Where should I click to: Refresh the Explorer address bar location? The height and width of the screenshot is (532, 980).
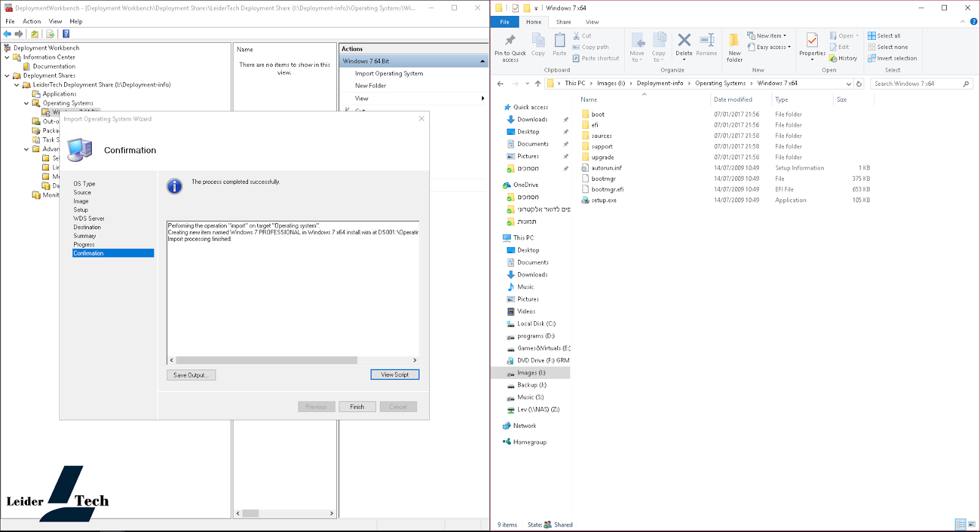tap(859, 84)
